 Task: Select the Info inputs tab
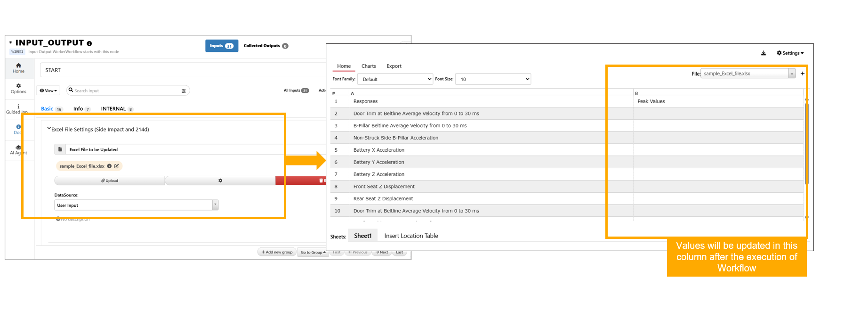click(78, 109)
